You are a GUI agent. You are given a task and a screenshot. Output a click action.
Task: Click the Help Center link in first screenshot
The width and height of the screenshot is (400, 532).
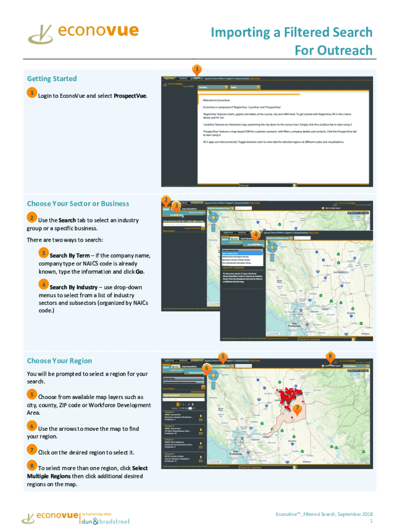click(255, 78)
